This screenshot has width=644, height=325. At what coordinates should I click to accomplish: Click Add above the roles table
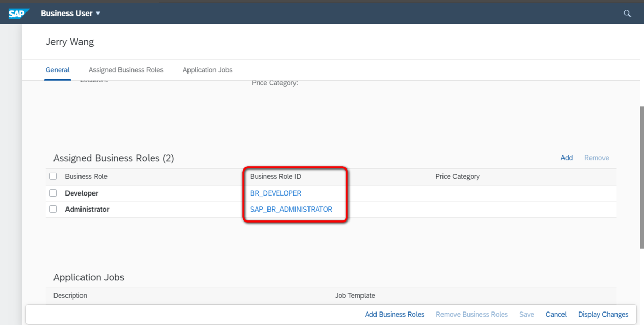(x=567, y=158)
